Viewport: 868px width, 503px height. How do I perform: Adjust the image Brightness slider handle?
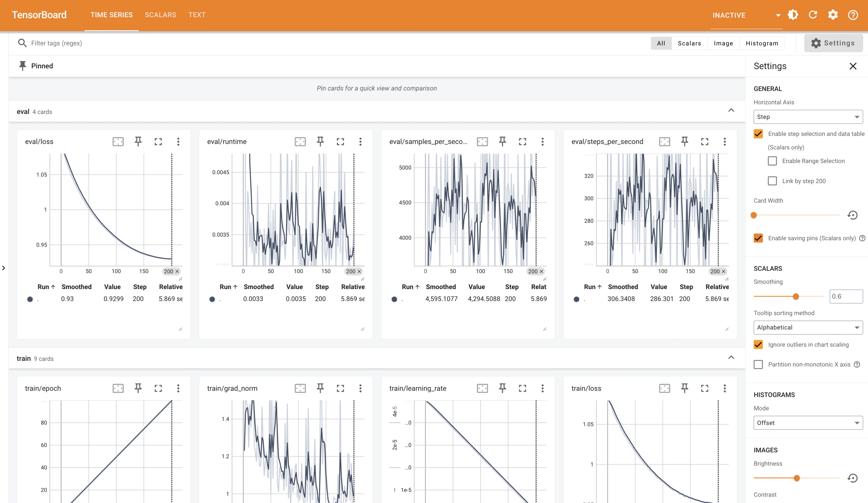click(x=797, y=478)
